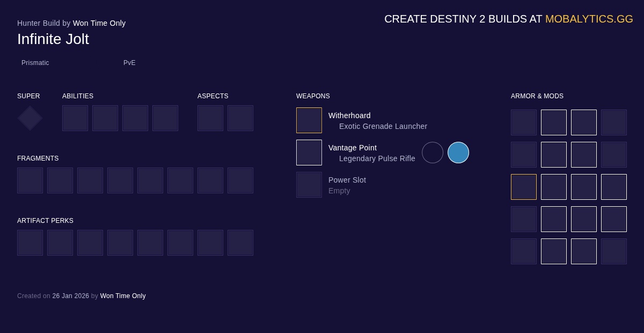Image resolution: width=644 pixels, height=333 pixels.
Task: Open the Vantage Point pulse rifle icon
Action: tap(309, 153)
